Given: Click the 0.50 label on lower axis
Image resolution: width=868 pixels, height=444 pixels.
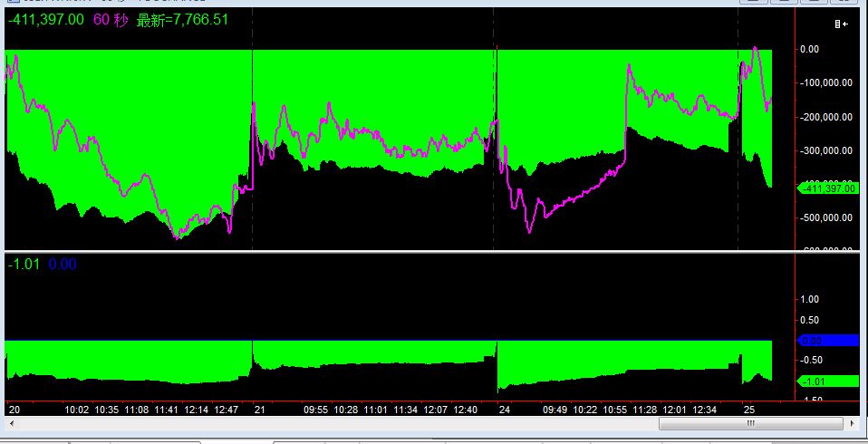Looking at the screenshot, I should pyautogui.click(x=812, y=320).
